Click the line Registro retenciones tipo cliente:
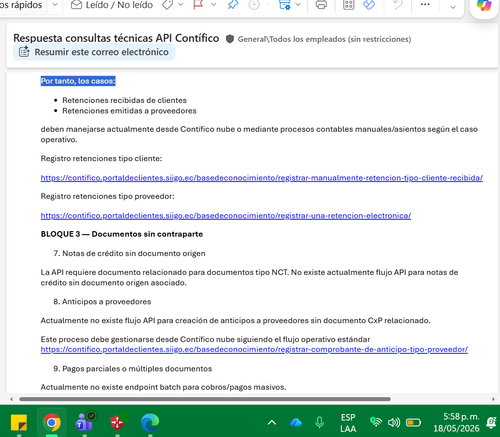This screenshot has width=500, height=437. [101, 159]
